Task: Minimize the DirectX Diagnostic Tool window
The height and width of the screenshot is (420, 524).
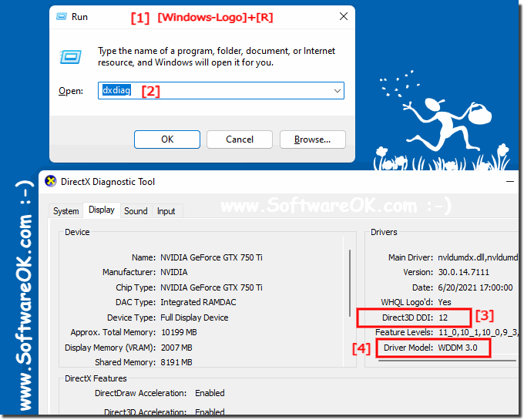Action: 510,181
